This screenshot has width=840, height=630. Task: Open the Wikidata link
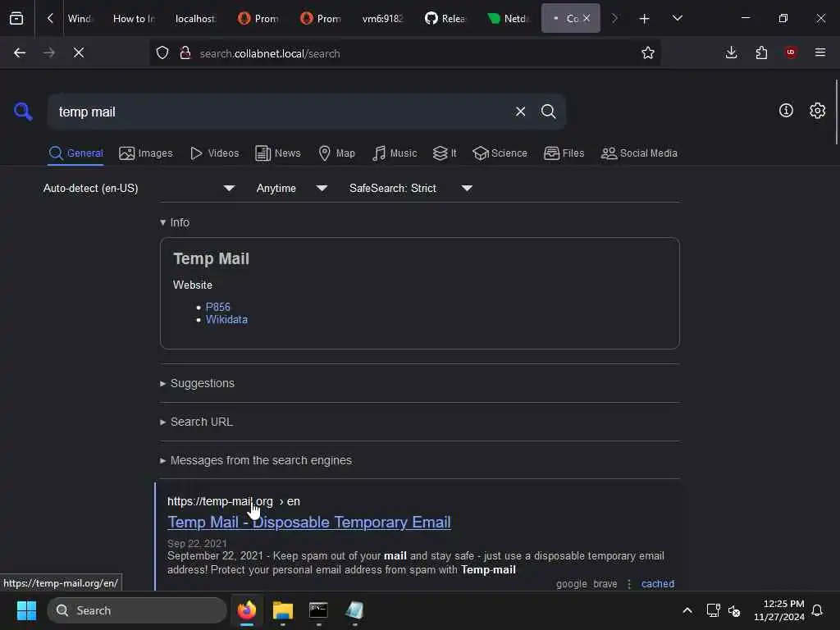[x=226, y=319]
